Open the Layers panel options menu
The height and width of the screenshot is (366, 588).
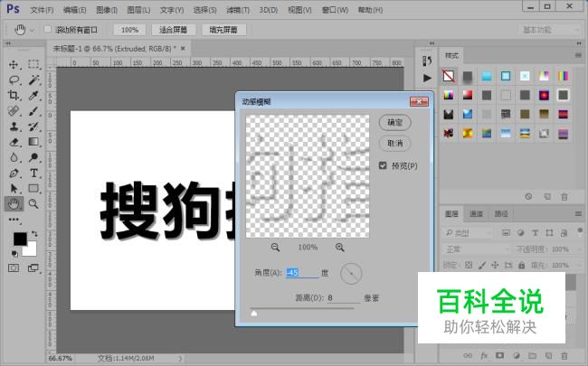[x=578, y=214]
